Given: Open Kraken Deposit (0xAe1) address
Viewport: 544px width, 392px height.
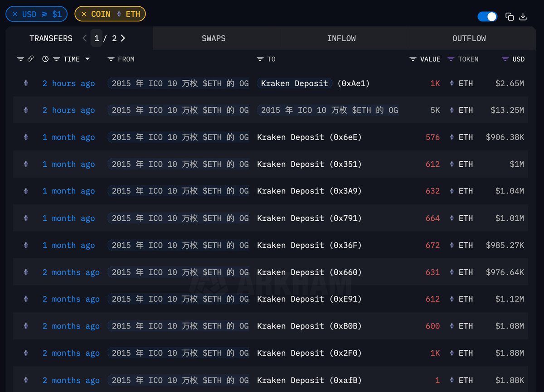Looking at the screenshot, I should pyautogui.click(x=313, y=83).
